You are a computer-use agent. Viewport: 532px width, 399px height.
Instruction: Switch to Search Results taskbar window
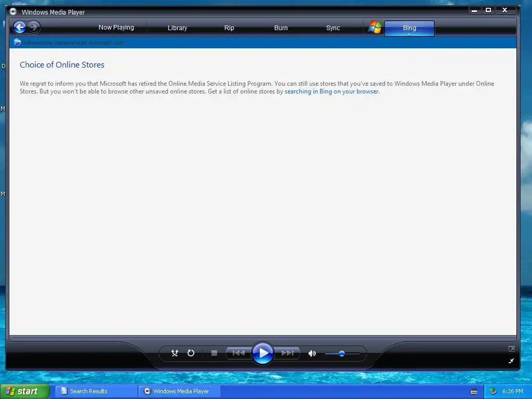96,391
